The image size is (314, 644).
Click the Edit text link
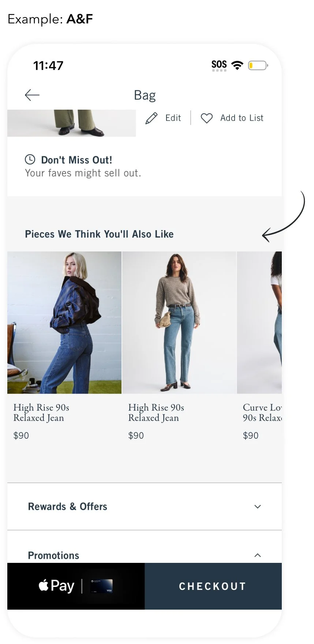pos(173,118)
